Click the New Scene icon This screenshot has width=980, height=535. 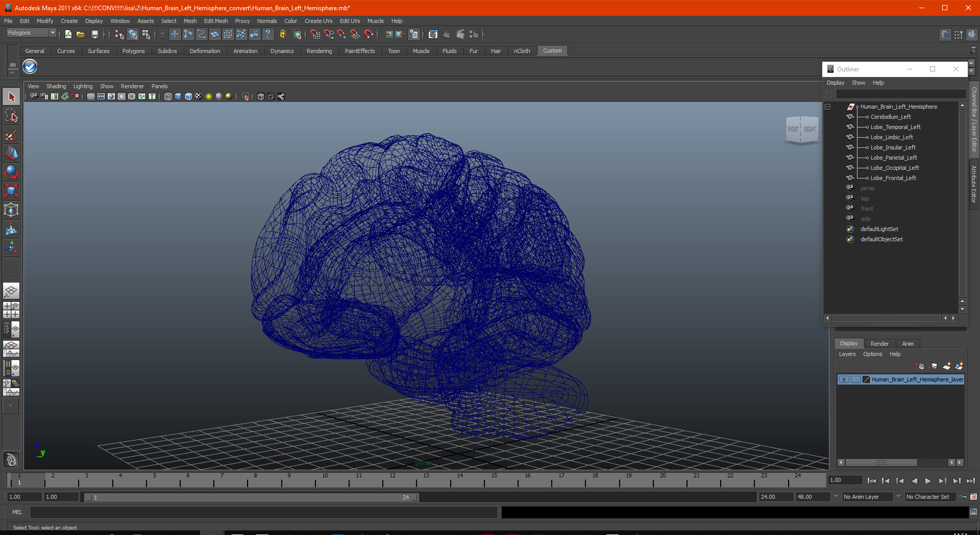pos(68,34)
